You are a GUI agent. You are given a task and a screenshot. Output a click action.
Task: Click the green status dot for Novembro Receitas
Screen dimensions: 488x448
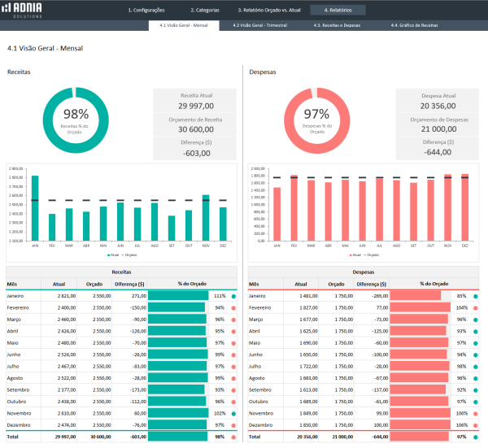pos(233,413)
